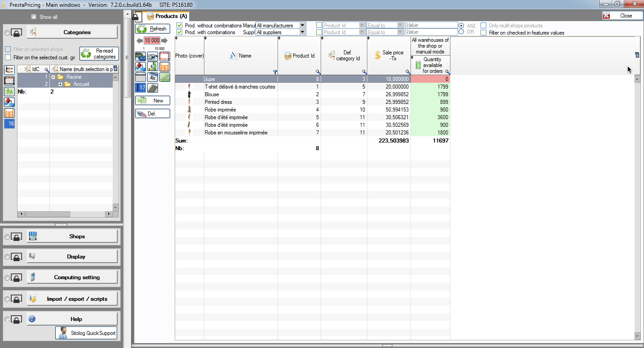Click the orange calculator icon in products toolbar
The image size is (644, 348).
pyautogui.click(x=165, y=67)
